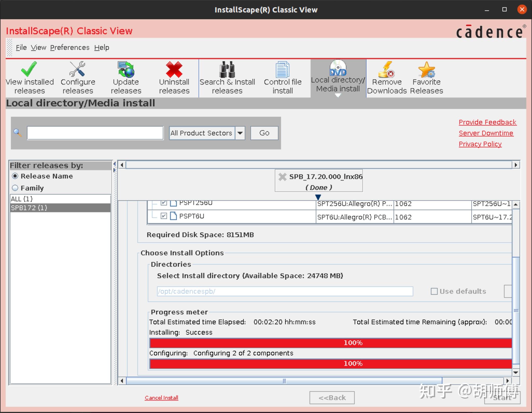Select Release Name radio button
This screenshot has width=532, height=413.
pos(15,176)
